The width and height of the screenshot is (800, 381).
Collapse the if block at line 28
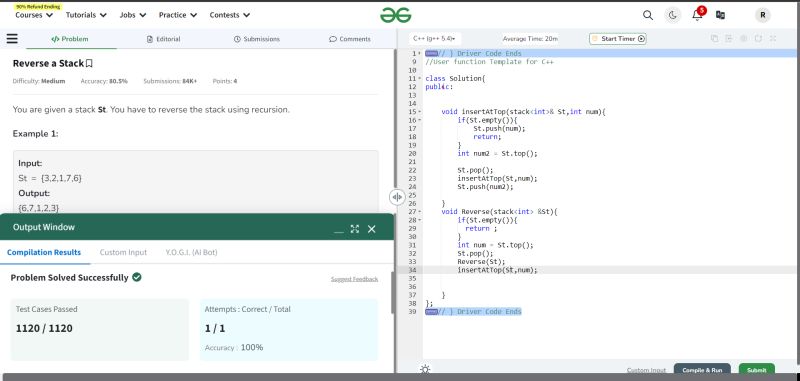coord(419,220)
